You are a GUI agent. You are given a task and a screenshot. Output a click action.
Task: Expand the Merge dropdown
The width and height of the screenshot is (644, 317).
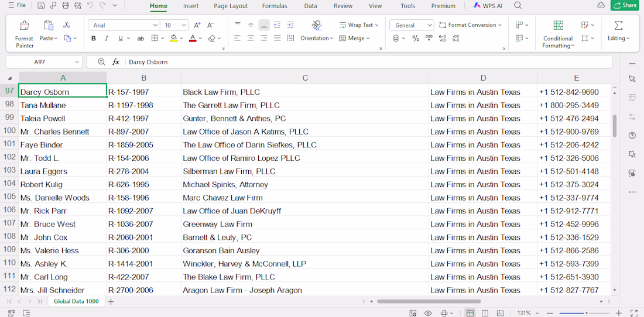click(368, 38)
